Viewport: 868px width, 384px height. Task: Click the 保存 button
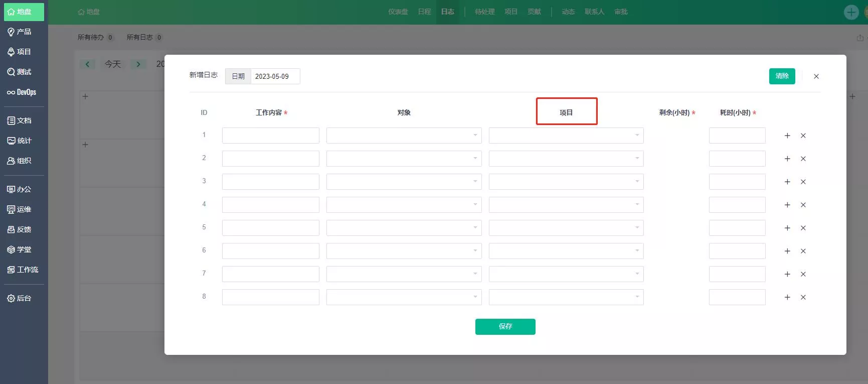click(x=505, y=326)
